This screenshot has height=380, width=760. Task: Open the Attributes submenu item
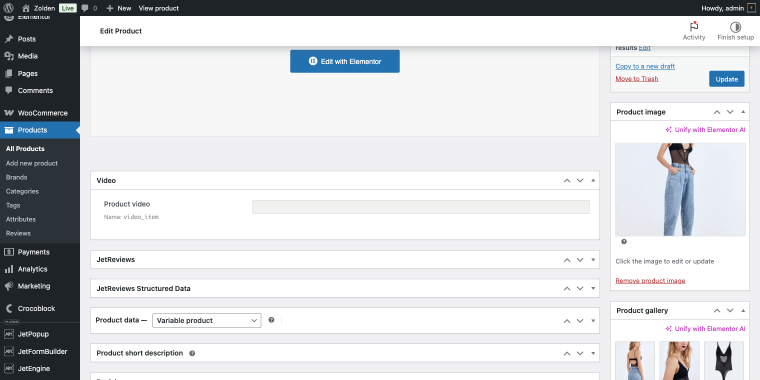[x=21, y=220]
